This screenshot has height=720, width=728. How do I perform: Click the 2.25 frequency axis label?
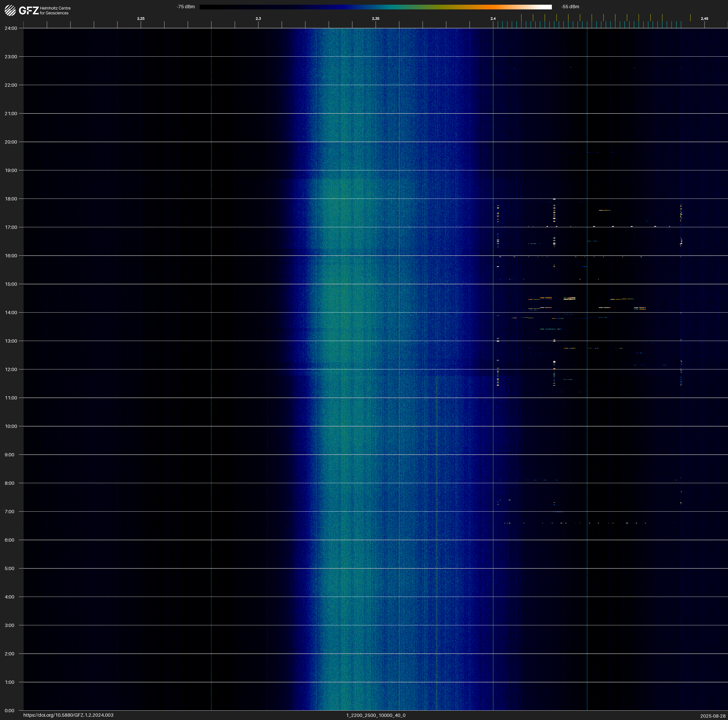[140, 19]
